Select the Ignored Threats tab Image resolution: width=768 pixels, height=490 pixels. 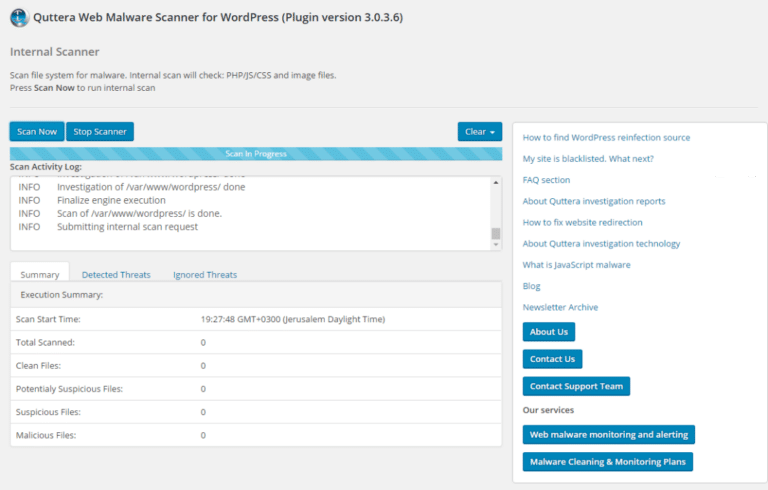coord(205,274)
